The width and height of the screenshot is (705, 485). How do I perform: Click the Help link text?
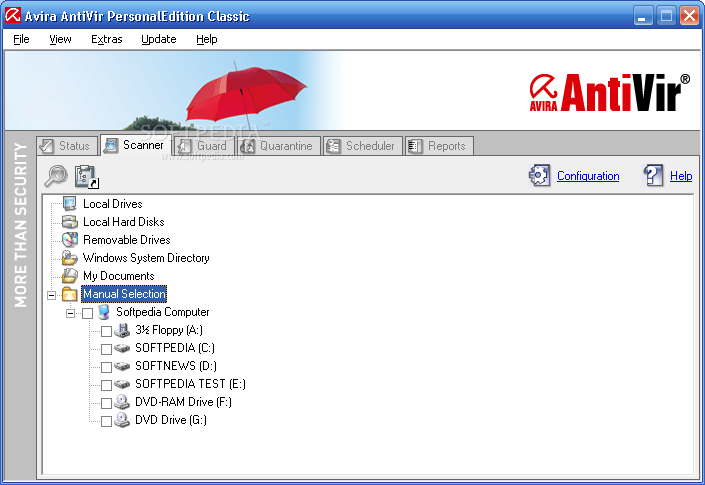[680, 176]
